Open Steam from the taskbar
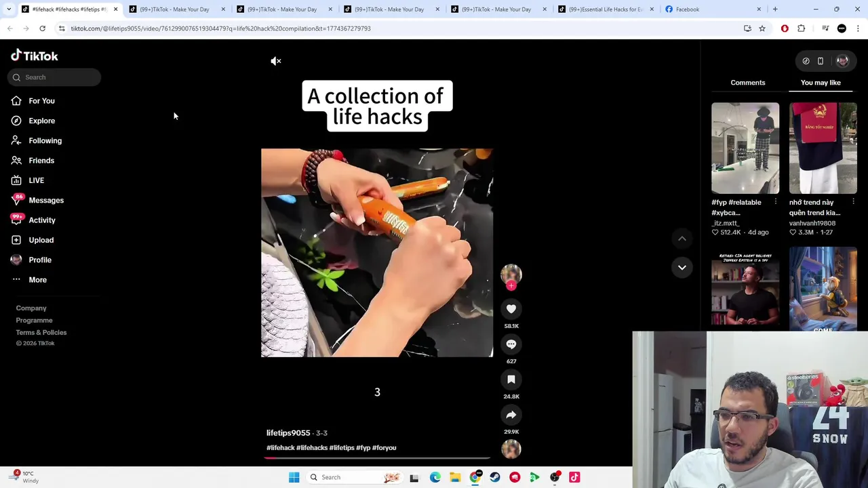The width and height of the screenshot is (868, 488). (x=495, y=477)
